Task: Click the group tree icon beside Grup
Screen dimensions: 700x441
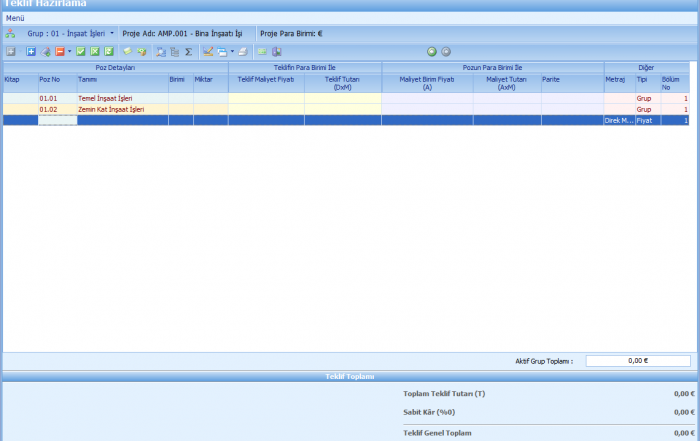Action: [x=10, y=33]
